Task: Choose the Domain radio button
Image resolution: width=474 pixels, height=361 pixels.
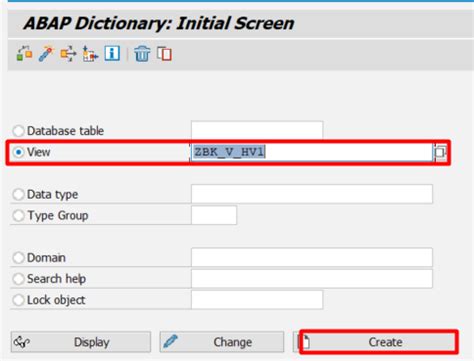Action: (x=18, y=257)
